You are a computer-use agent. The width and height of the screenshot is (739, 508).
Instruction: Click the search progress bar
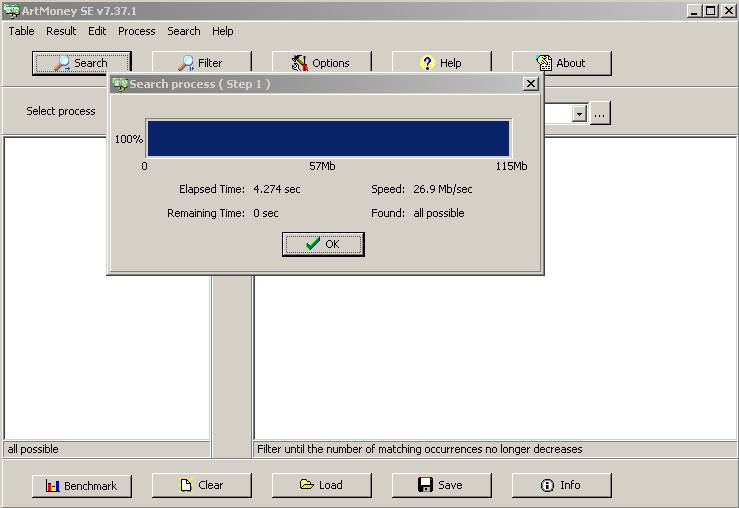pyautogui.click(x=328, y=139)
